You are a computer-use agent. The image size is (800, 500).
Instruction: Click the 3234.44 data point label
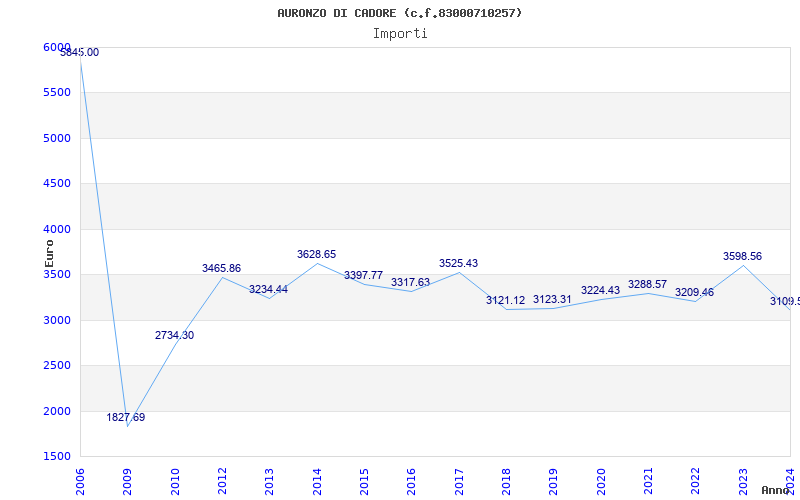click(268, 289)
